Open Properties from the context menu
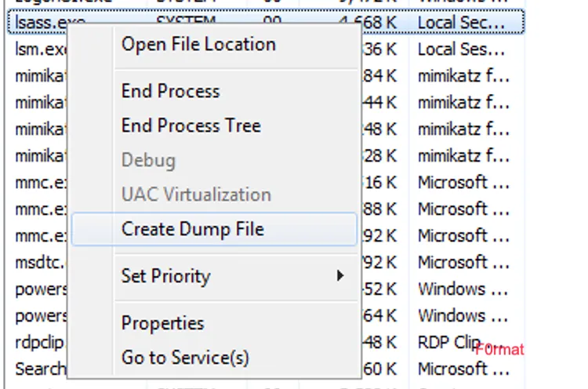This screenshot has width=588, height=389. [162, 323]
